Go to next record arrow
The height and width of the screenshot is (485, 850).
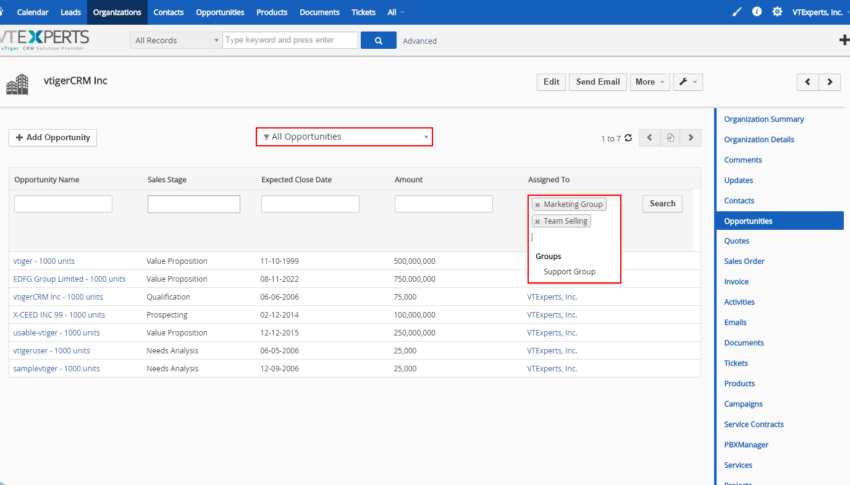[829, 82]
